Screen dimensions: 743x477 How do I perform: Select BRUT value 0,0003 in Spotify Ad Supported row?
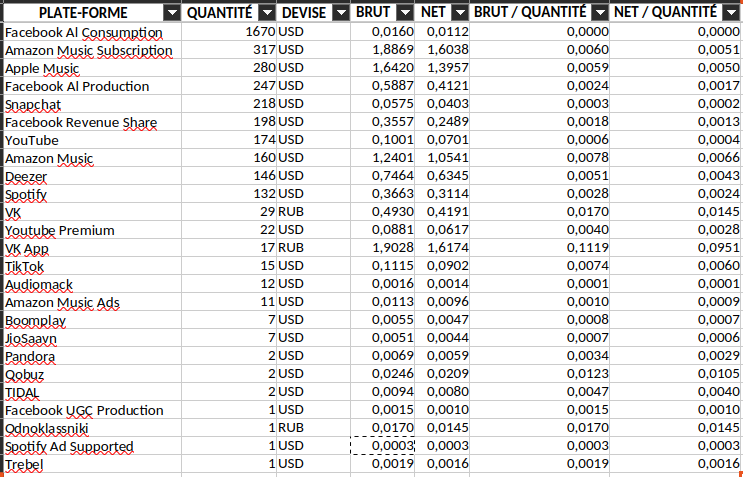coord(382,446)
